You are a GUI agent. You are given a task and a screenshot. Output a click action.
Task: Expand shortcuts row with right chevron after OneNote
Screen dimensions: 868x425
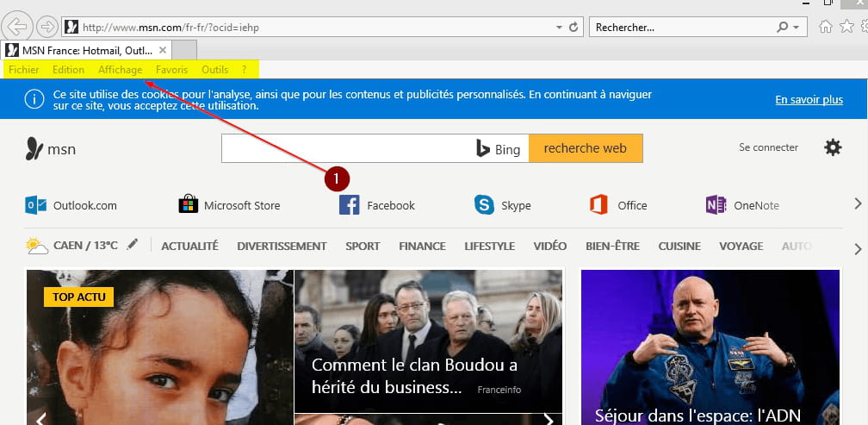(x=858, y=204)
